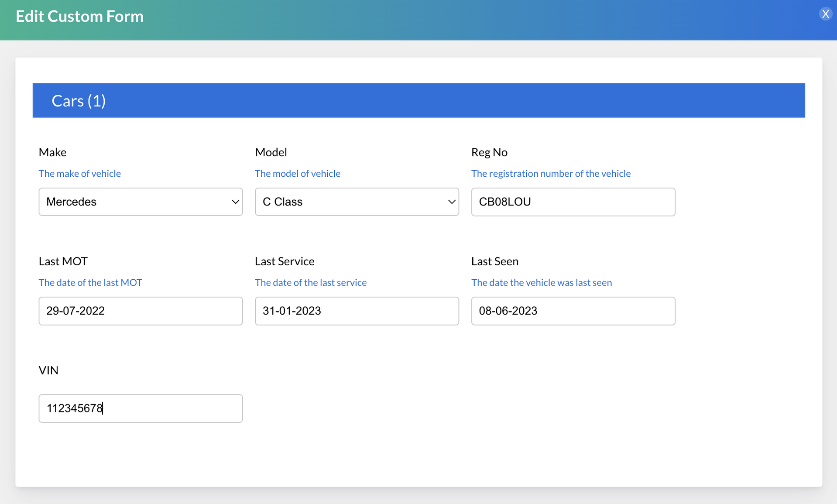The width and height of the screenshot is (837, 504).
Task: Click the Reg No field label
Action: click(x=489, y=152)
